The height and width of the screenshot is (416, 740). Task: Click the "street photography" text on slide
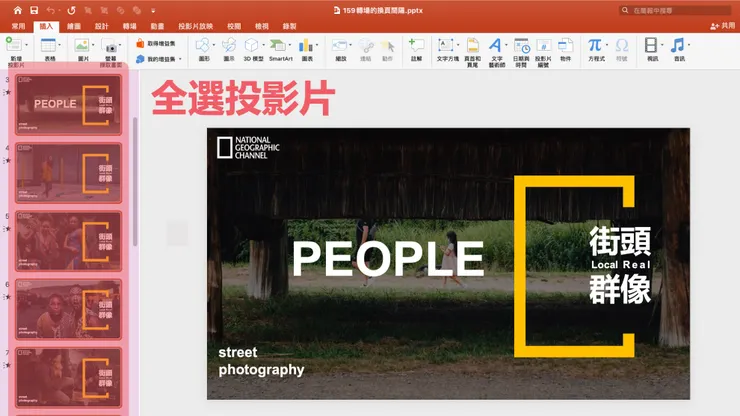[261, 361]
